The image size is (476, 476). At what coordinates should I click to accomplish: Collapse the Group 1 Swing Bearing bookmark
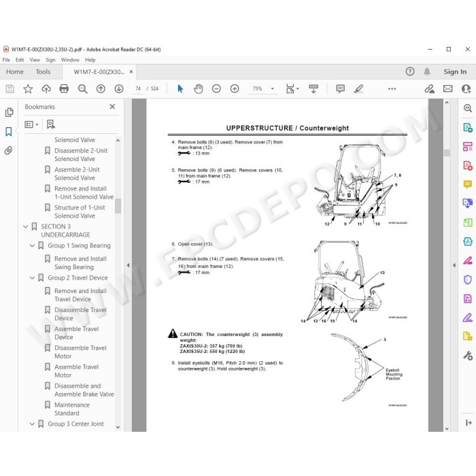pos(32,245)
